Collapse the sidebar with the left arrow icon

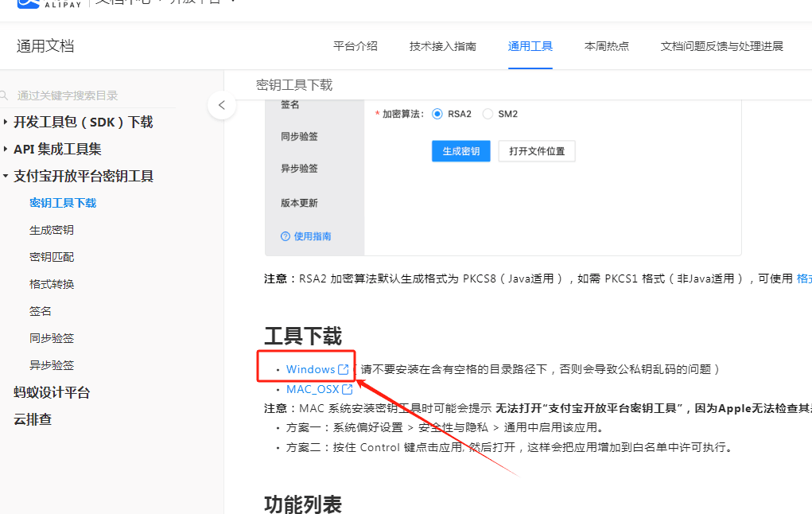pos(222,104)
